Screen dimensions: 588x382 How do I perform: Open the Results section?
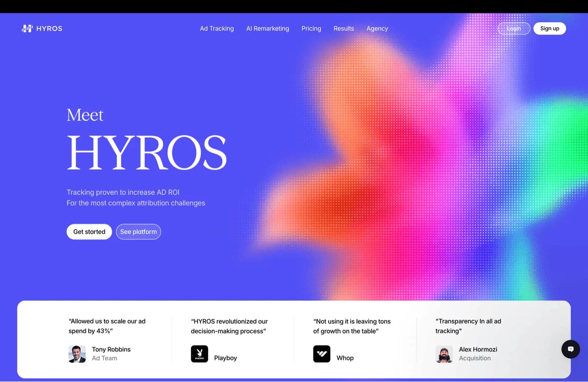pos(344,28)
